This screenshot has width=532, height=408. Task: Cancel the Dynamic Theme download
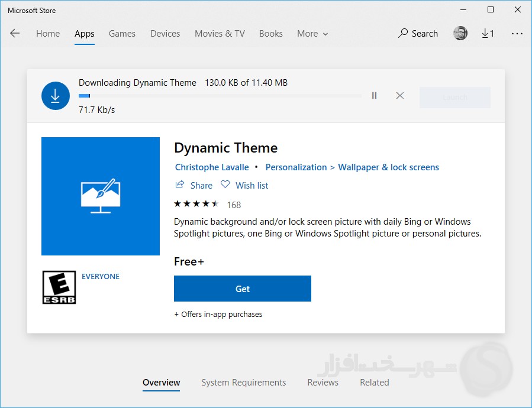click(400, 95)
